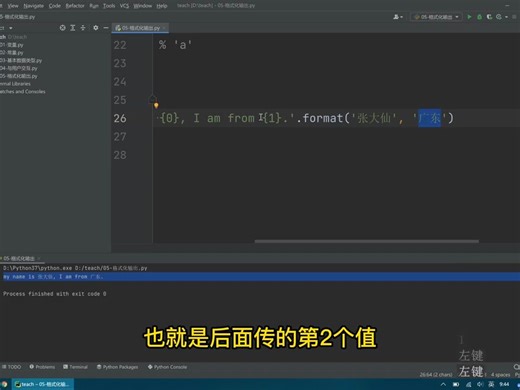Viewport: 520px width, 390px height.
Task: Click the python.exe command line in console
Action: click(75, 268)
